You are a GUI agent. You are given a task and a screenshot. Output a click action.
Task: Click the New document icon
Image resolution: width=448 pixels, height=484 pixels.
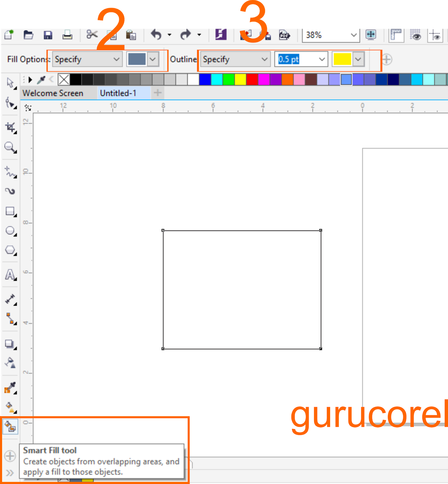coord(9,34)
